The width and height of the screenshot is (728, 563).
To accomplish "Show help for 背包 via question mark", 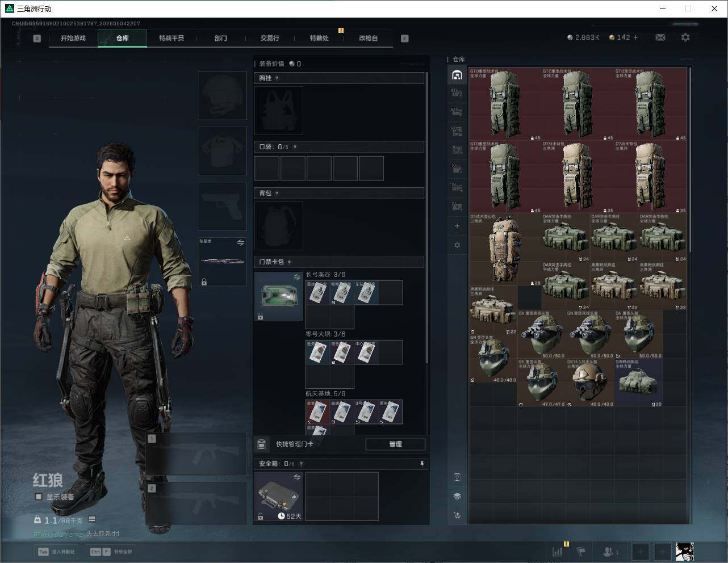I will [277, 194].
